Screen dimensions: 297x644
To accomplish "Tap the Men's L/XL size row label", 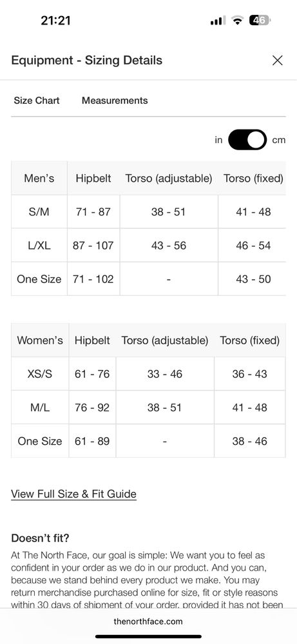I will [x=39, y=246].
